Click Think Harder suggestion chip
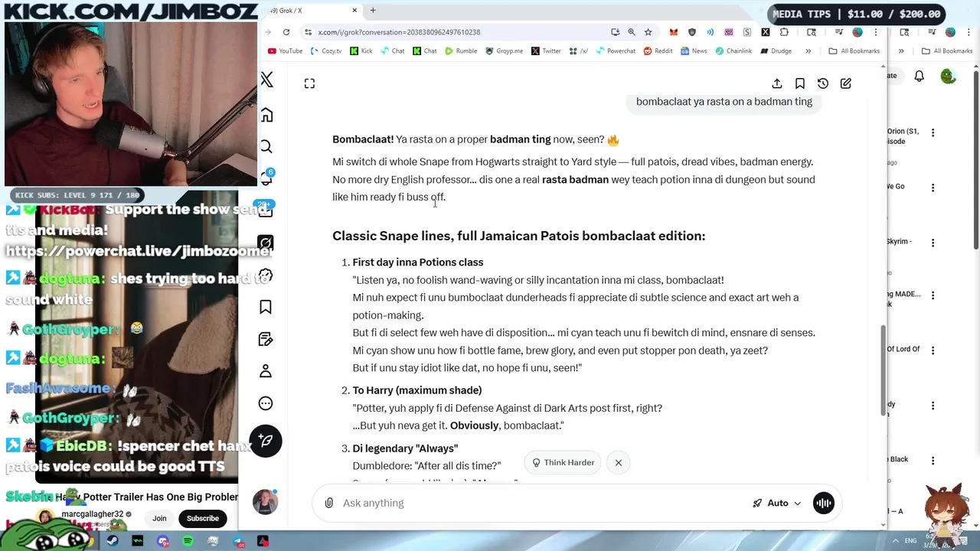The image size is (980, 551). click(x=563, y=462)
